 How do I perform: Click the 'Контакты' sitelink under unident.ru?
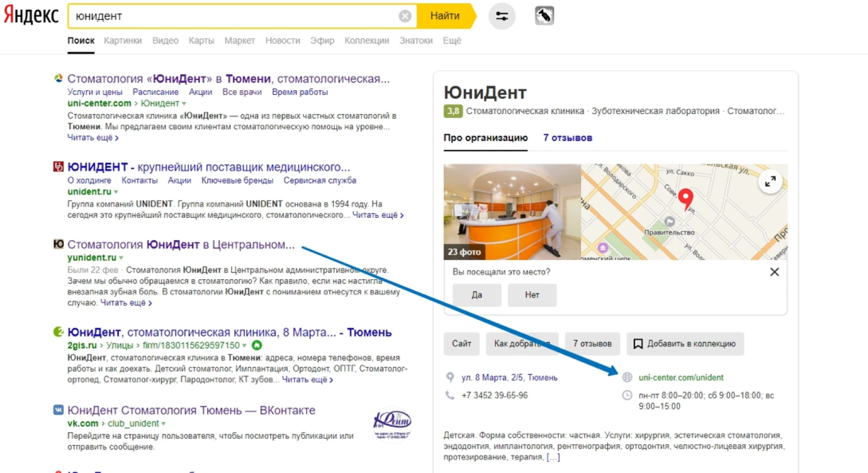click(139, 180)
